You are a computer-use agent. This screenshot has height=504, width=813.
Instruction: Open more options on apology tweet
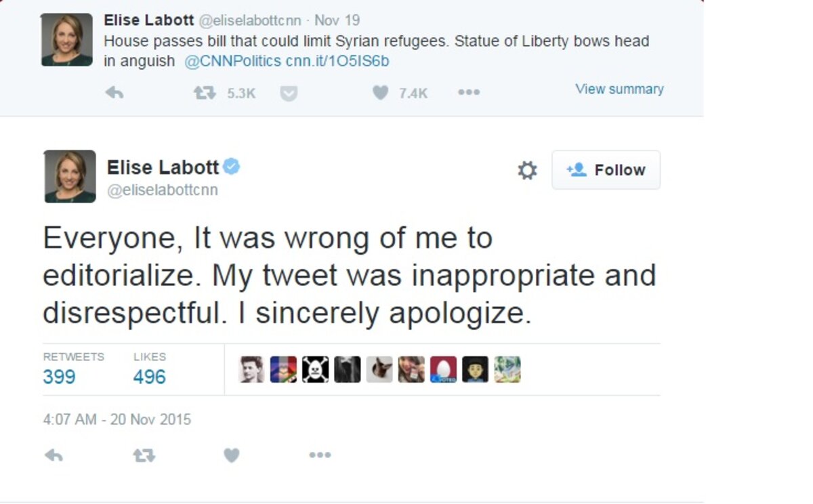coord(320,456)
